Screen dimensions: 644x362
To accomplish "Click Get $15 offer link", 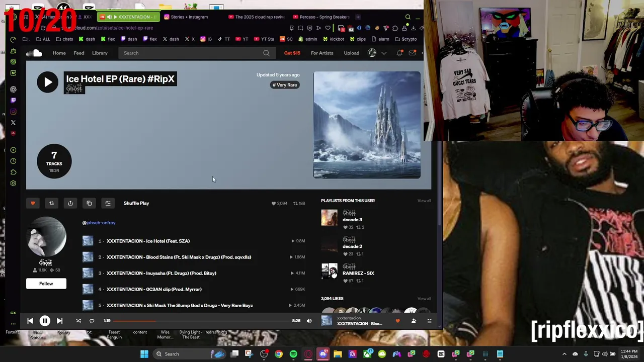I will click(x=292, y=53).
